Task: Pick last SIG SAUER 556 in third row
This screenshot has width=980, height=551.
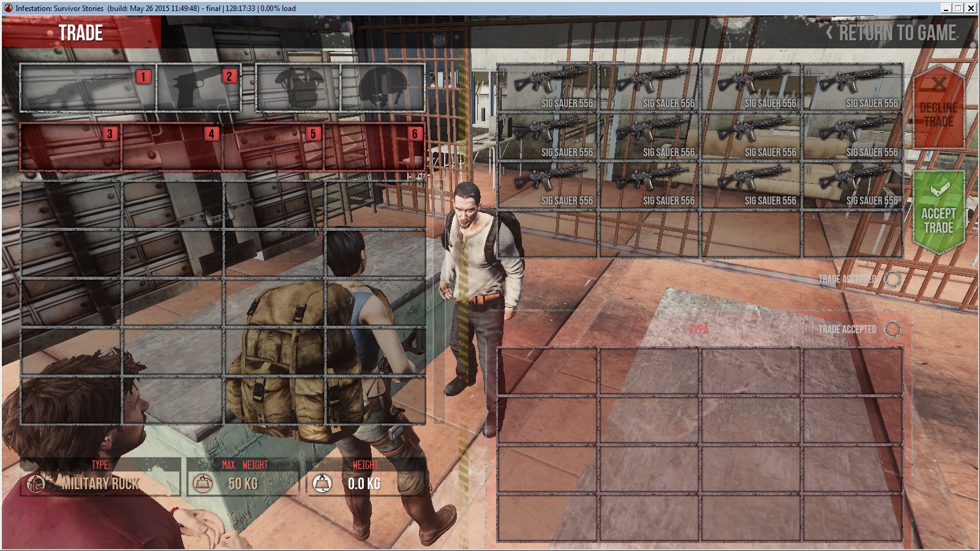Action: (x=853, y=185)
